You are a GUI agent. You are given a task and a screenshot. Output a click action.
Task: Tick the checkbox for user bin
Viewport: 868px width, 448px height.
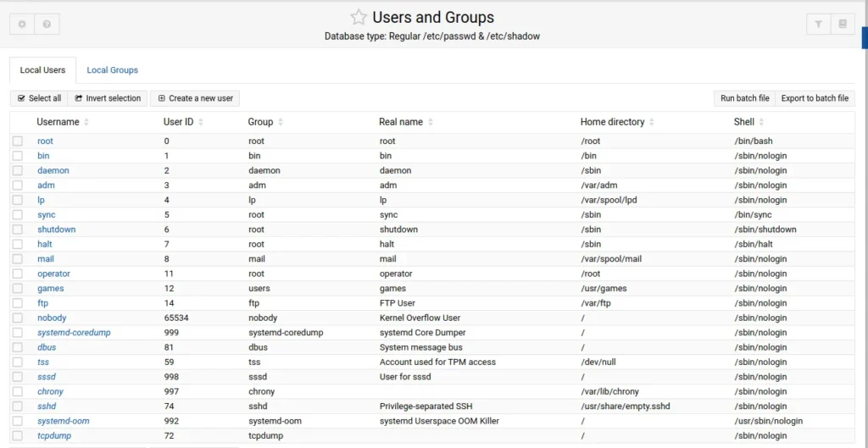point(18,156)
